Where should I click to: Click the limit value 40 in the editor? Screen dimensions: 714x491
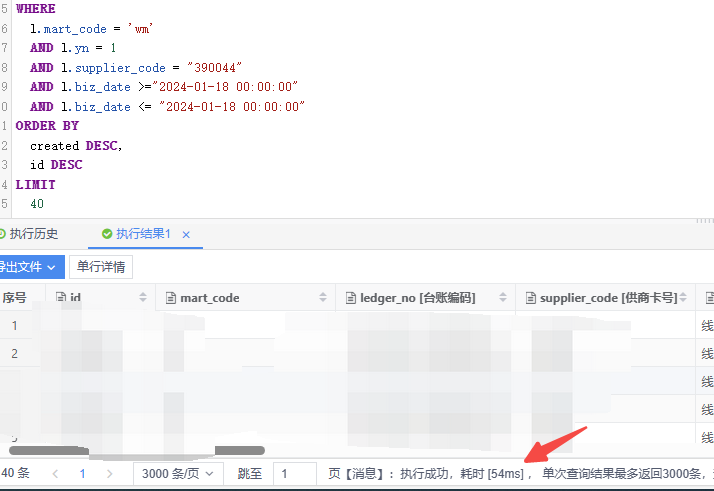pyautogui.click(x=37, y=204)
